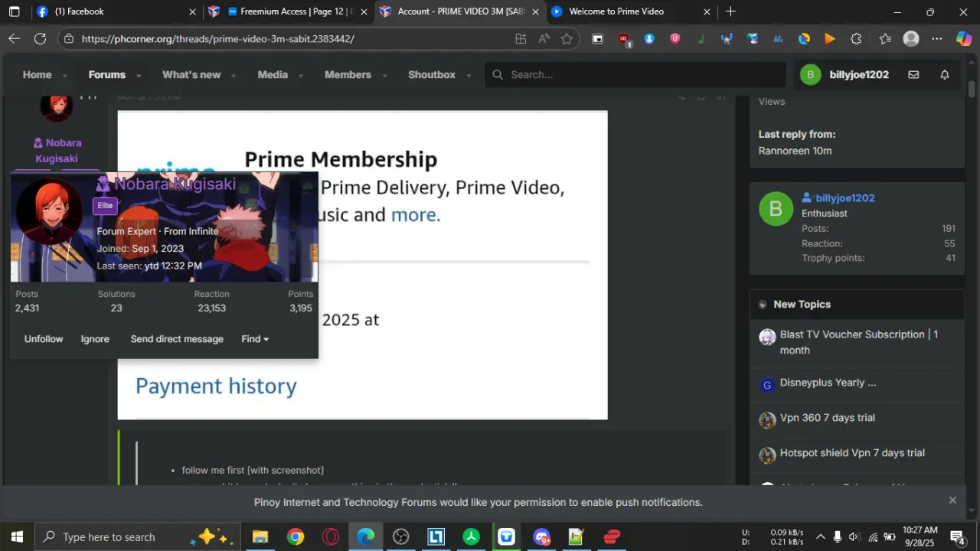
Task: Go back using the browser back arrow
Action: (x=14, y=39)
